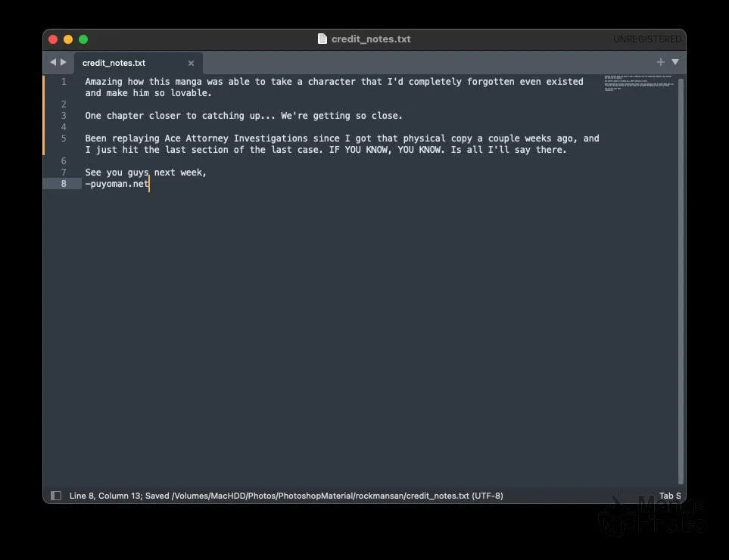Click the words 'IF YOU KNOW, YOU KNOW.'
The height and width of the screenshot is (560, 729).
point(387,150)
